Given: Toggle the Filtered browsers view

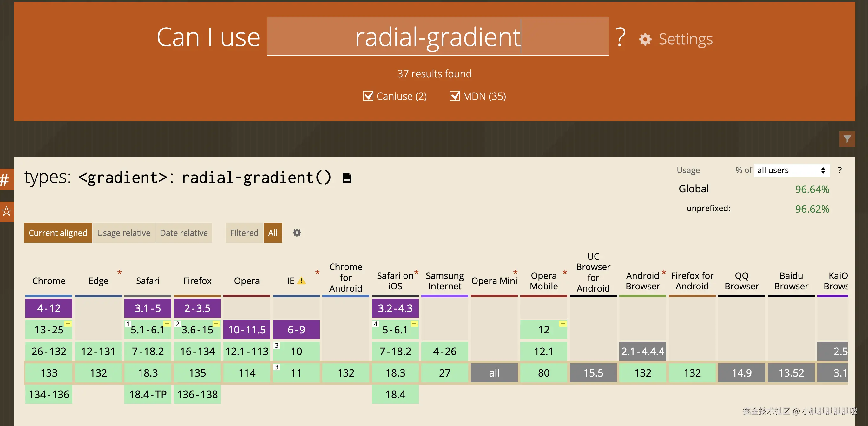Looking at the screenshot, I should click(244, 233).
